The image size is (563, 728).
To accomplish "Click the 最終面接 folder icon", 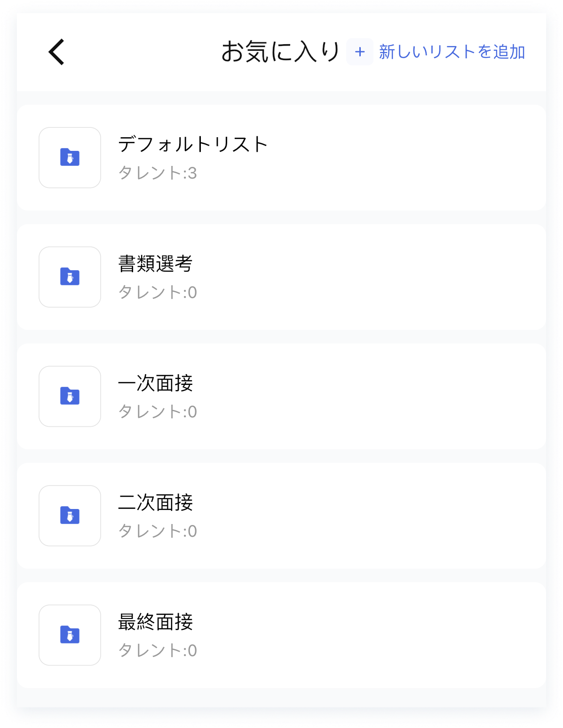I will pyautogui.click(x=70, y=635).
